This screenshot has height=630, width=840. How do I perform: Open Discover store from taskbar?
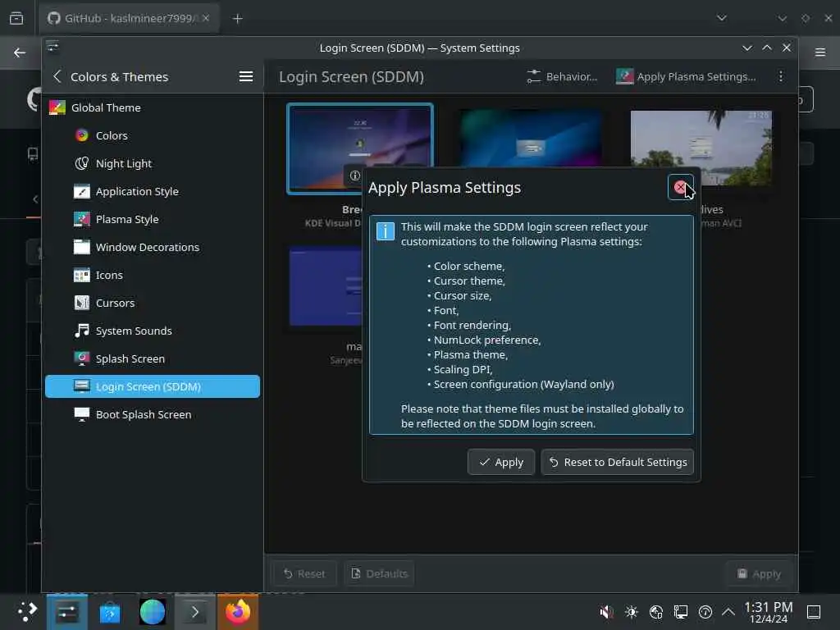point(110,612)
